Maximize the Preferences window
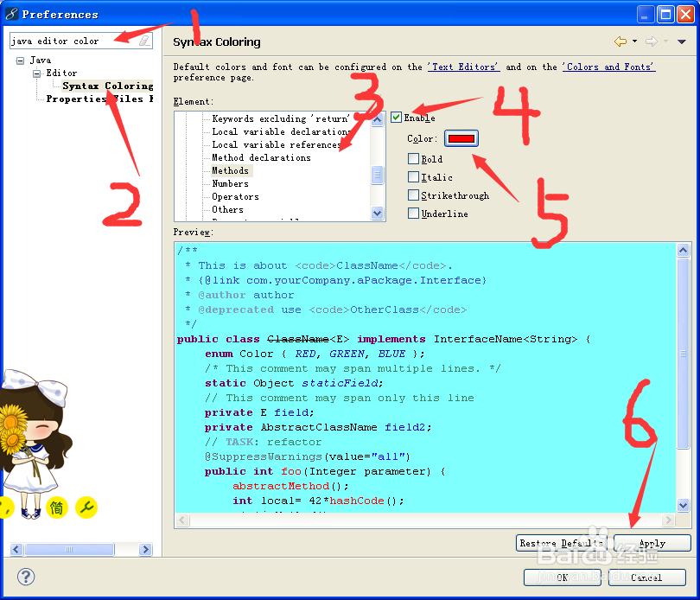 click(x=665, y=15)
